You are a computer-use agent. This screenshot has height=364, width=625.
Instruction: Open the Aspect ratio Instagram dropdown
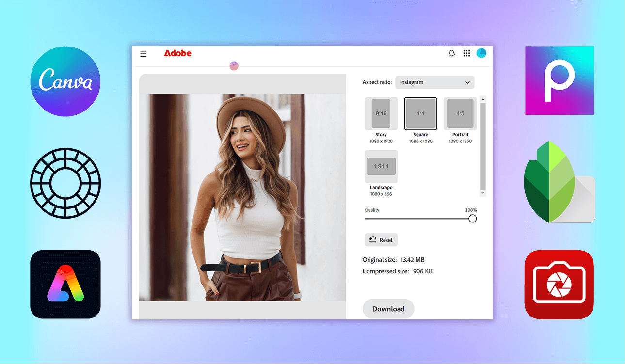435,82
